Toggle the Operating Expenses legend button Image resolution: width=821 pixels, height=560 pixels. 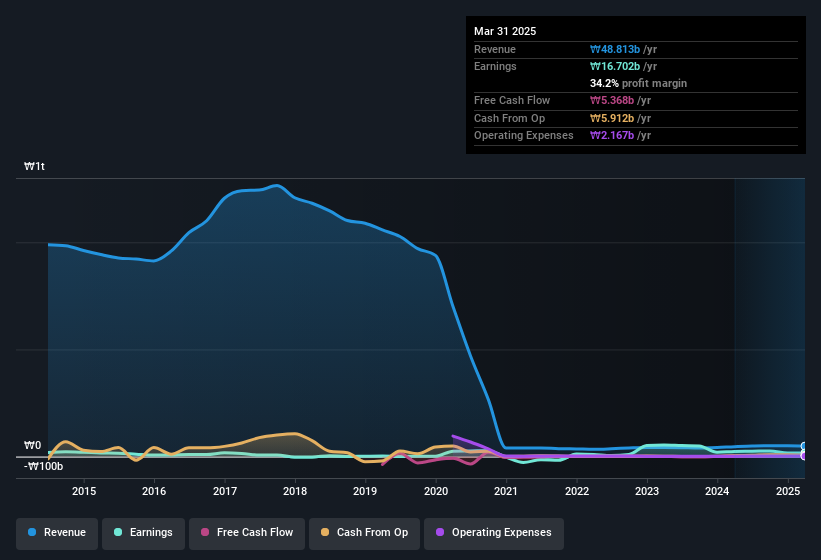(494, 533)
